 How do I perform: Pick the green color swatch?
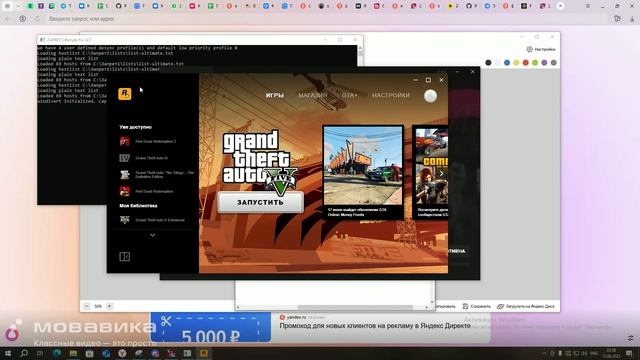point(535,62)
